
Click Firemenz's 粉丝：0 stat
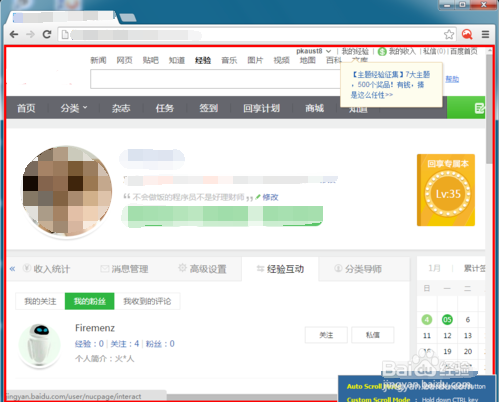pyautogui.click(x=160, y=344)
